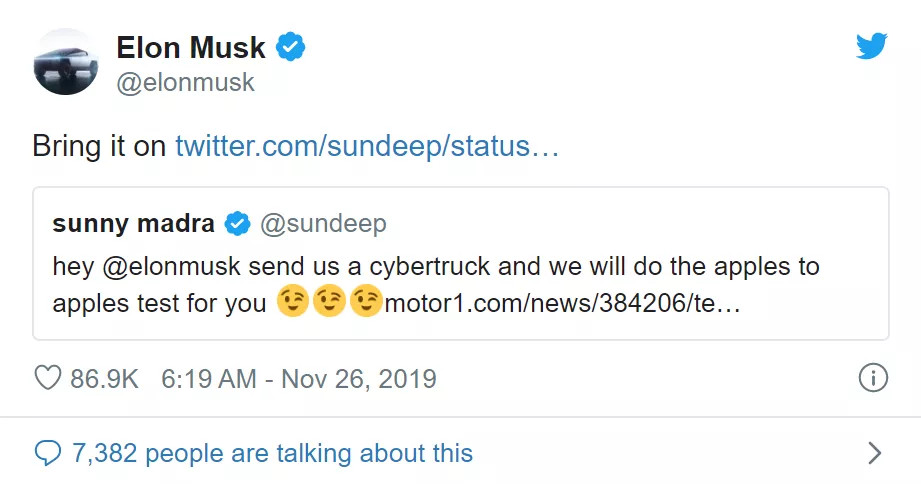Image resolution: width=921 pixels, height=484 pixels.
Task: Click the sunny madra display name
Action: [x=133, y=224]
